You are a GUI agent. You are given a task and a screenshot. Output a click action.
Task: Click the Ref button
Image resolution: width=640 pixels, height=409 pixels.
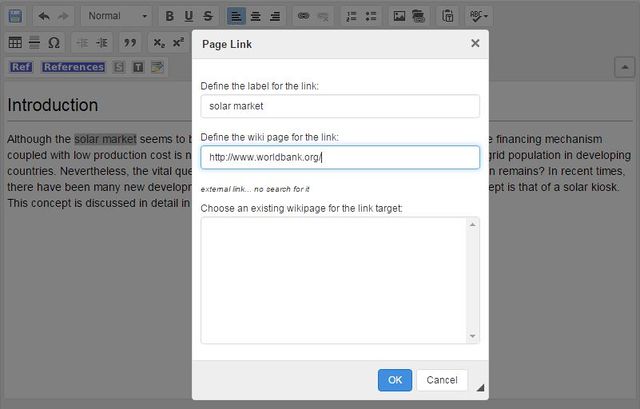coord(21,67)
